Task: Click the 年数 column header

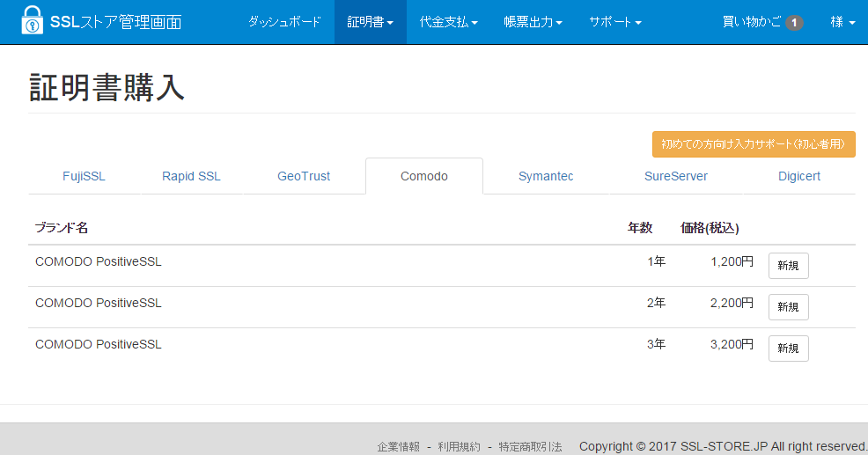Action: [x=640, y=227]
